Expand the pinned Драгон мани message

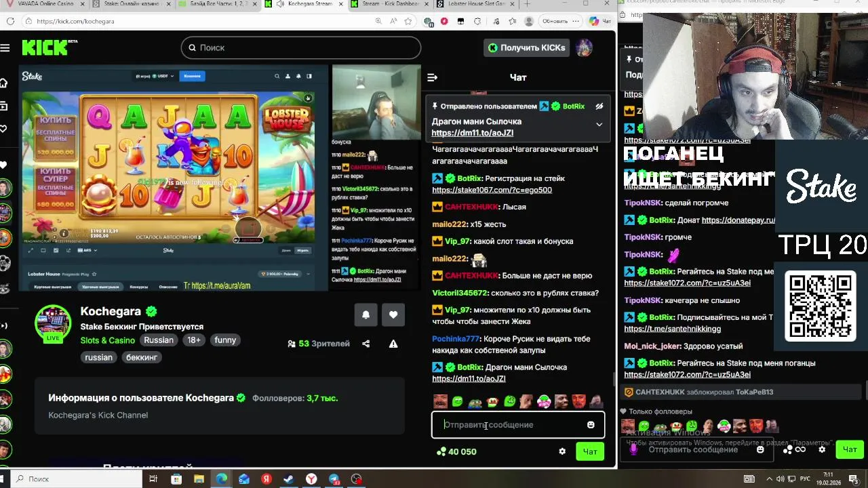click(599, 125)
